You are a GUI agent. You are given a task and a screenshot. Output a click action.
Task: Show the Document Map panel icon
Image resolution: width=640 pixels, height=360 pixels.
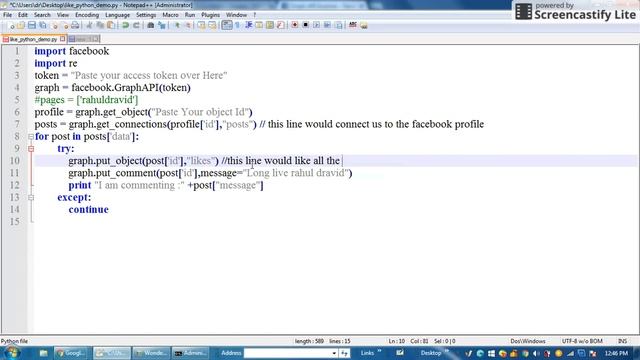(269, 25)
